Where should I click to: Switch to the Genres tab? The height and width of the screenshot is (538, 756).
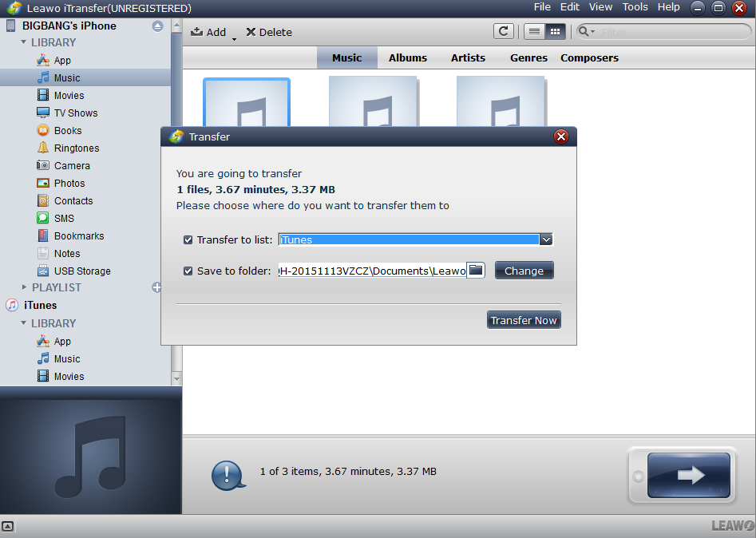click(528, 57)
